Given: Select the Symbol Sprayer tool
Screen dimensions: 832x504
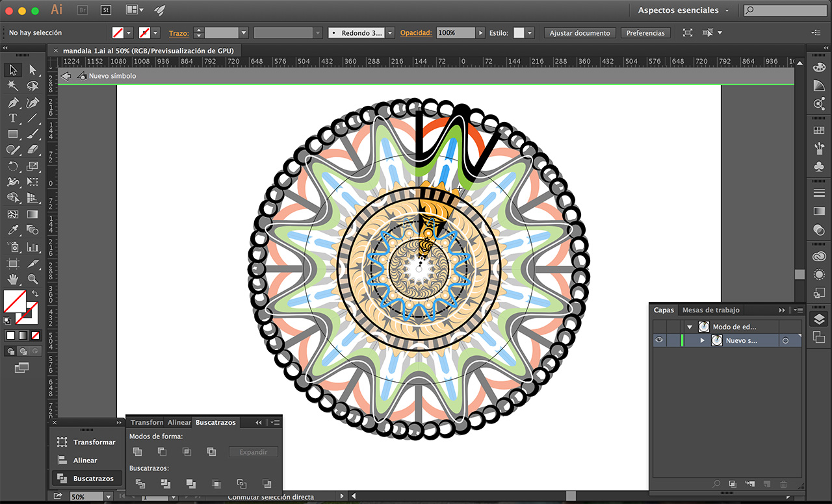Looking at the screenshot, I should pyautogui.click(x=13, y=247).
